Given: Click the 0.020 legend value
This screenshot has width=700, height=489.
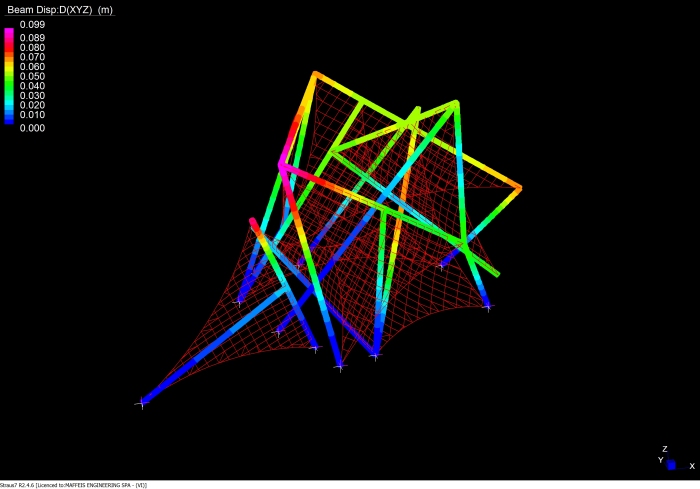Looking at the screenshot, I should pyautogui.click(x=32, y=105).
